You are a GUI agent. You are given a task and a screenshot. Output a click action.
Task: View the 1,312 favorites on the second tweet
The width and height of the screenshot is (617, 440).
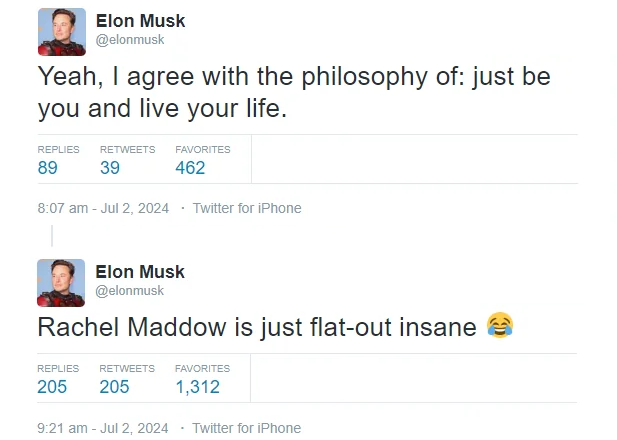tap(198, 387)
